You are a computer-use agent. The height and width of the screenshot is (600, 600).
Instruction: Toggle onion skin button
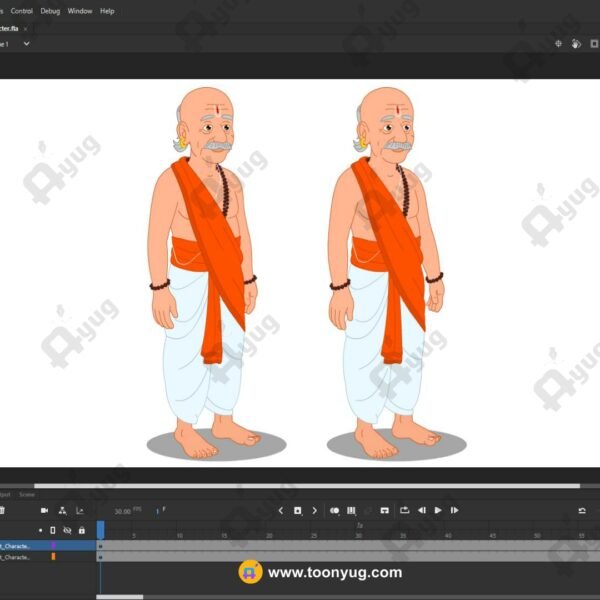334,510
